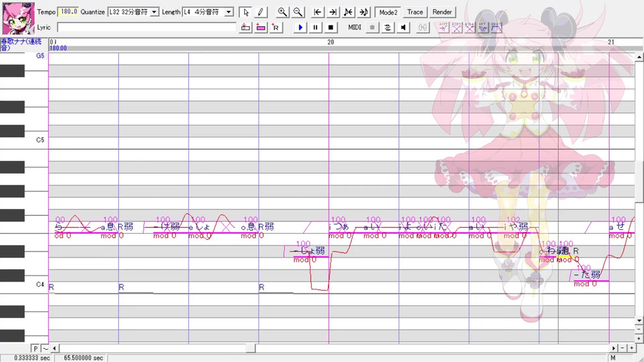
Task: Click the 'M' status bar indicator
Action: pos(612,358)
